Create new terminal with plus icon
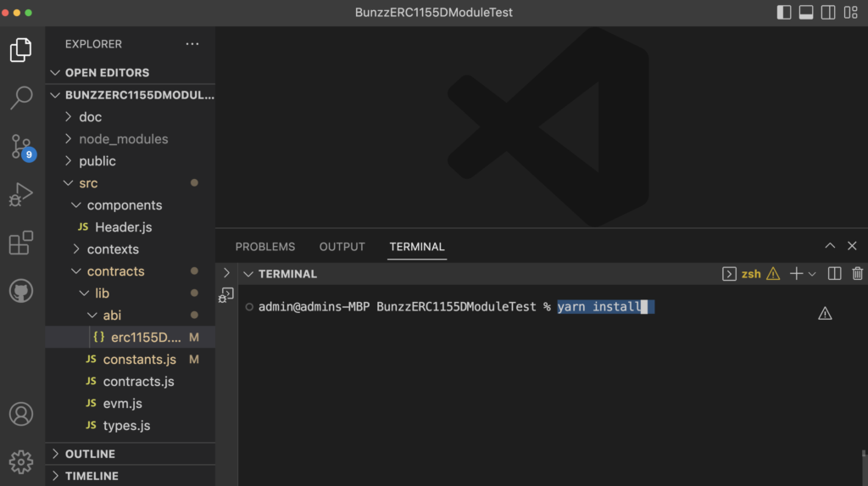This screenshot has height=486, width=868. pos(796,274)
